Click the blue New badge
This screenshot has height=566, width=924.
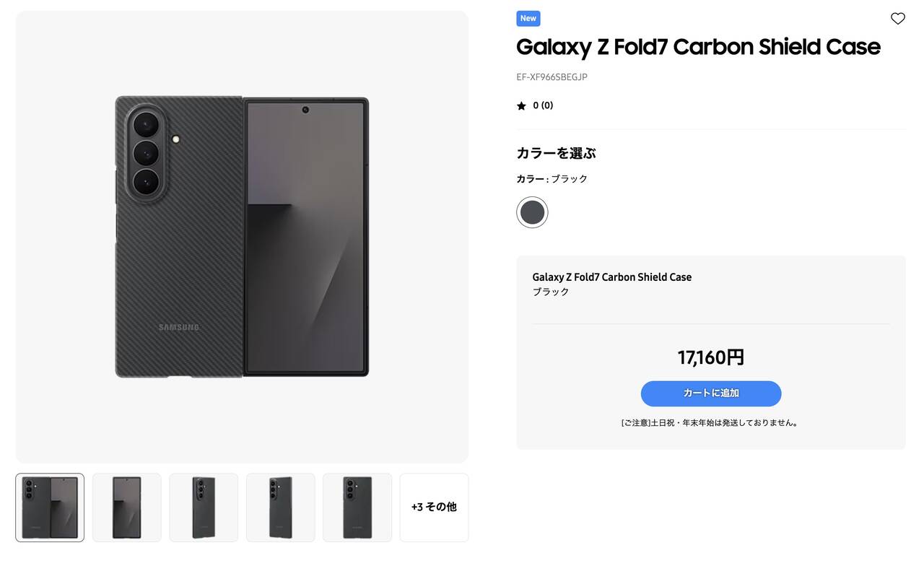coord(528,19)
